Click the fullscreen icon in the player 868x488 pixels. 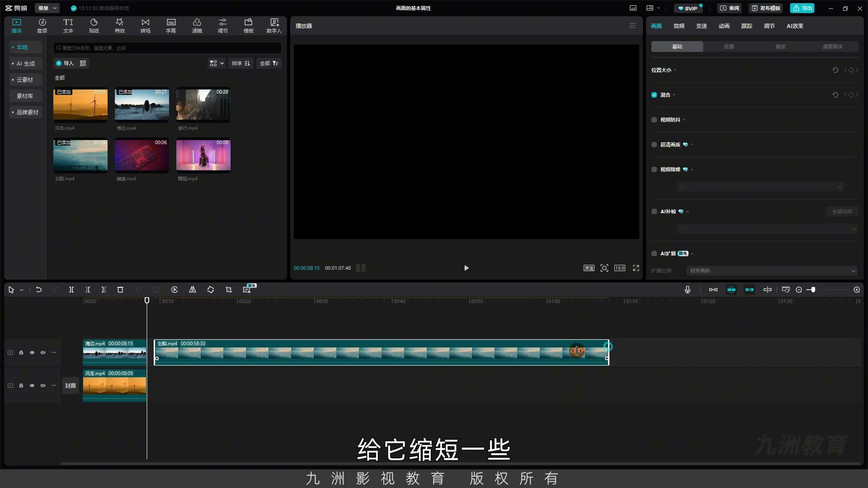pos(636,268)
